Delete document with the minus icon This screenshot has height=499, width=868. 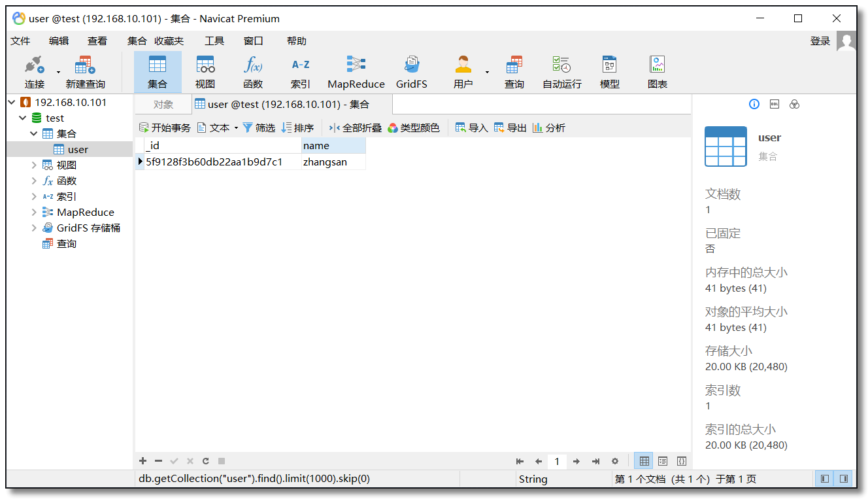(x=159, y=461)
